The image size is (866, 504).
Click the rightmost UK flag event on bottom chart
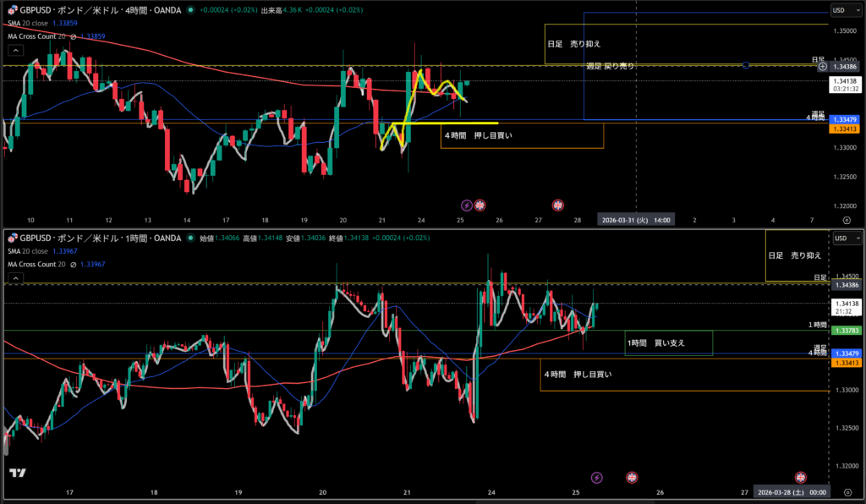coord(800,477)
